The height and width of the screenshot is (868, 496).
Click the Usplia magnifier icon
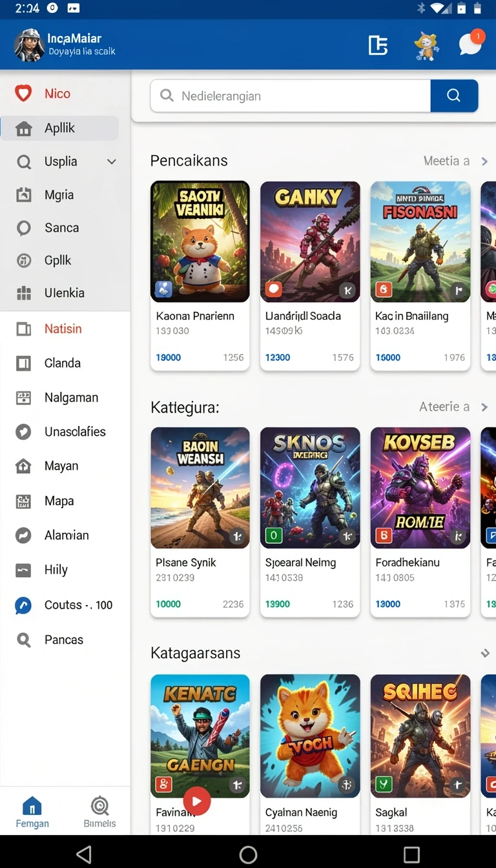click(24, 161)
